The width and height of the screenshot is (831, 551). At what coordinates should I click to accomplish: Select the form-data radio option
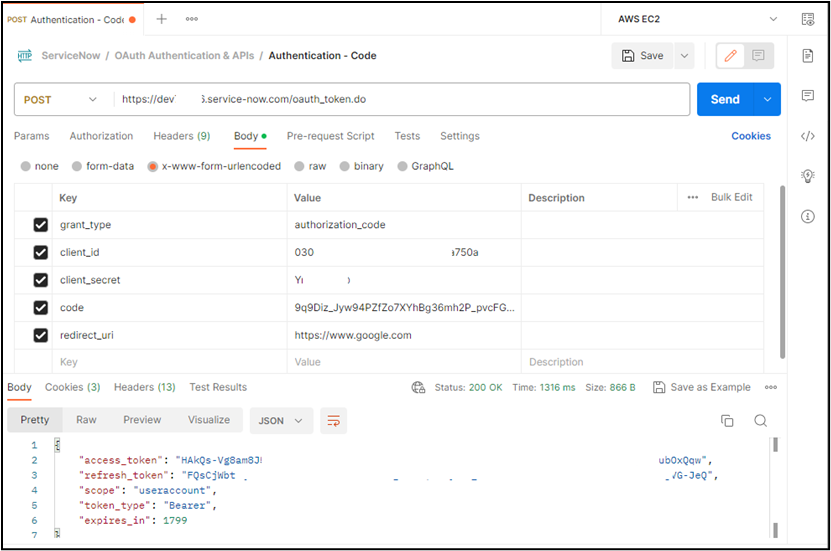(x=77, y=166)
